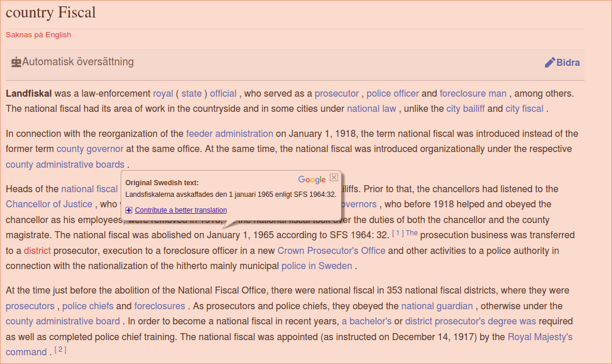Click the Bidra contribute button
The height and width of the screenshot is (364, 612).
click(568, 63)
